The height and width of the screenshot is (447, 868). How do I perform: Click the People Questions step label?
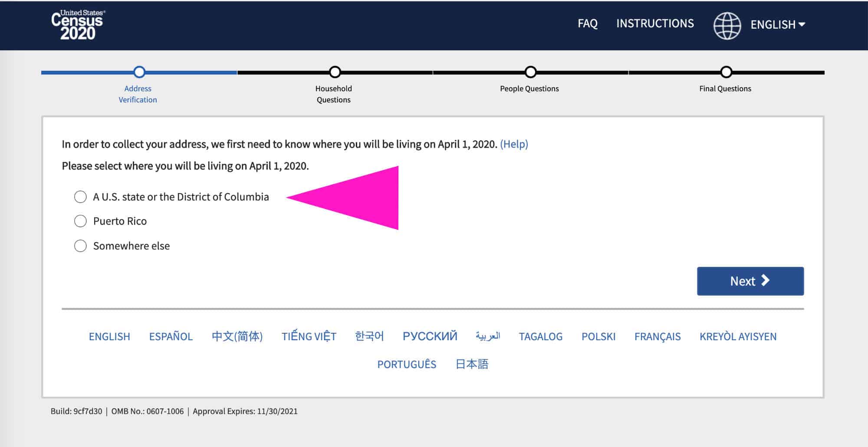529,89
